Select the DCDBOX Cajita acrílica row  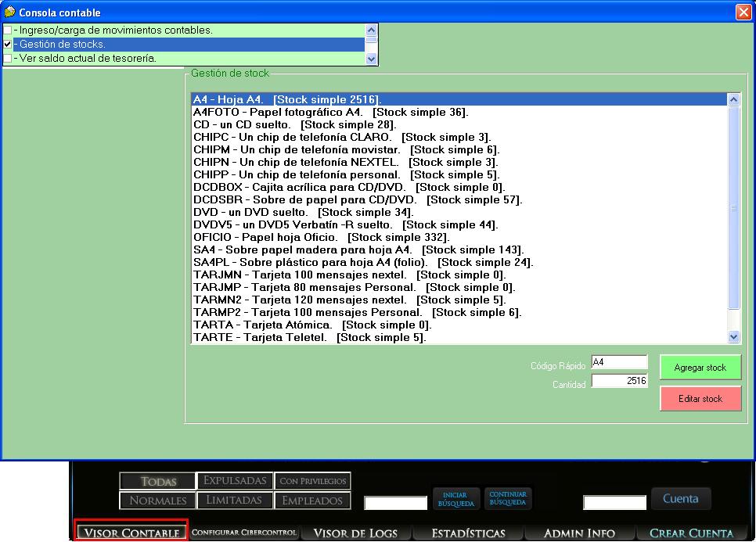tap(459, 188)
